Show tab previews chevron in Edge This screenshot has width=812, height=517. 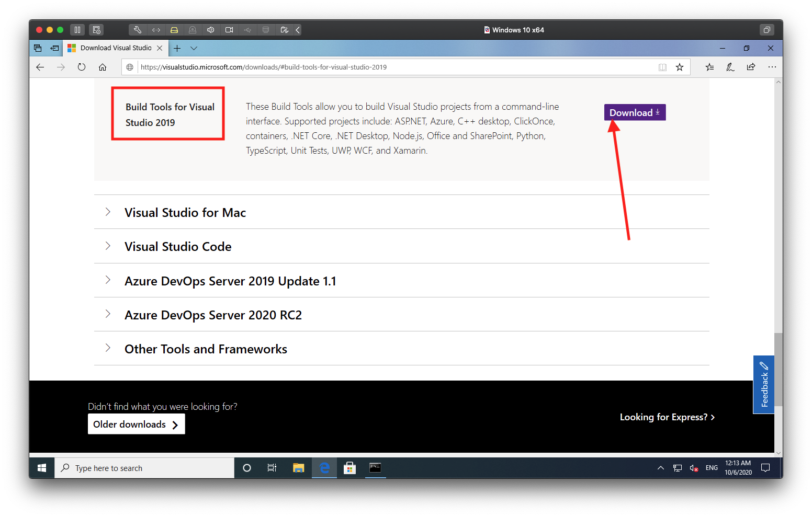[194, 48]
